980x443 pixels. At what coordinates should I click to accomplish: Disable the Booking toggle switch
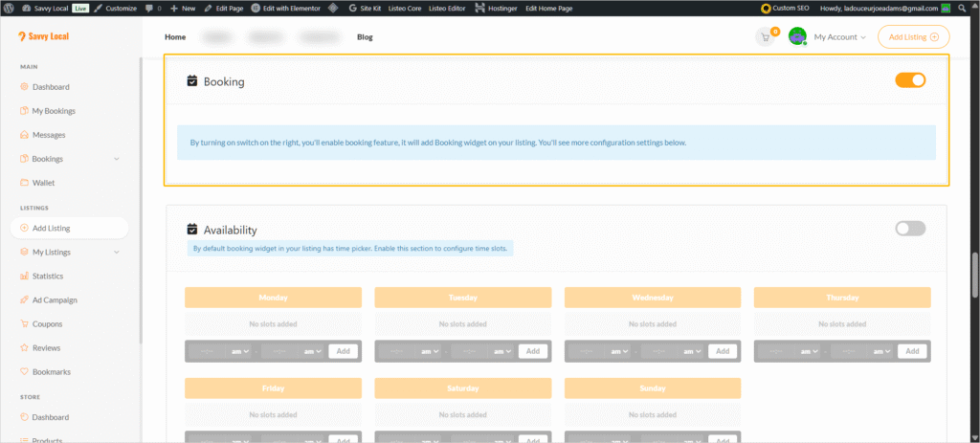point(910,80)
